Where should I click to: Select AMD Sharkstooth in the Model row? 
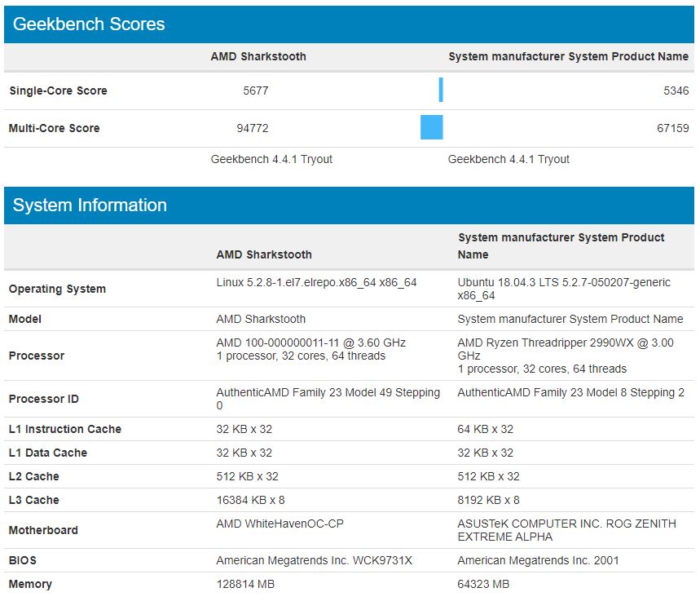click(261, 319)
